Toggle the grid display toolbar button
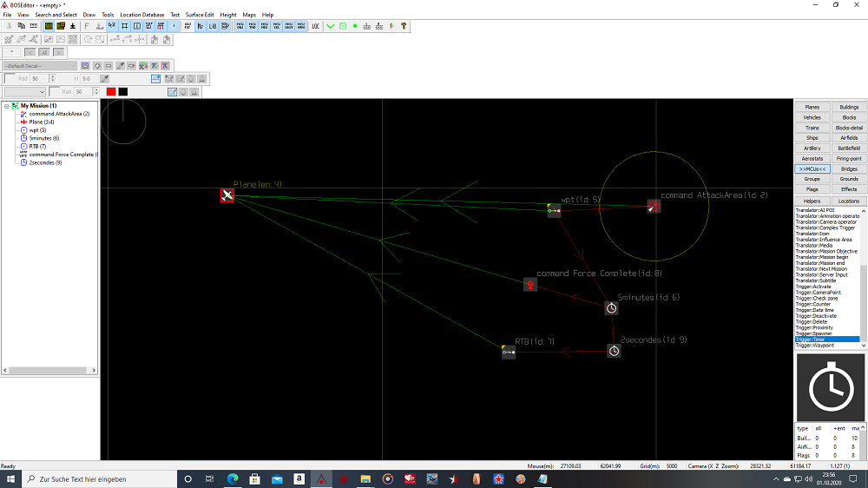Image resolution: width=868 pixels, height=488 pixels. pos(124,26)
